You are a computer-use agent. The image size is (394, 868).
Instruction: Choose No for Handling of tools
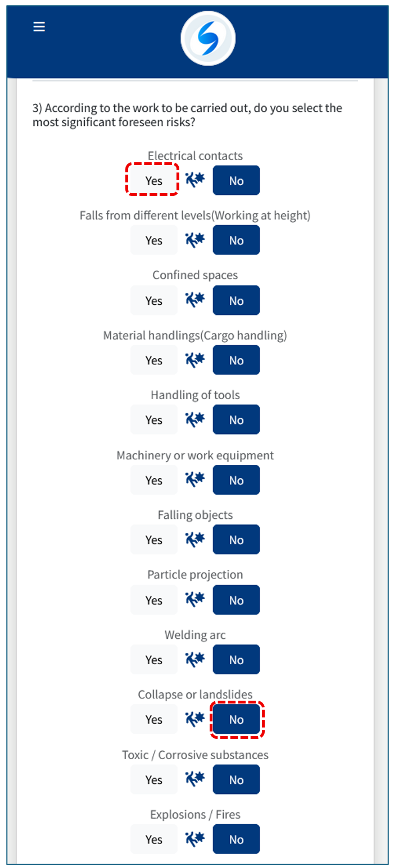237,420
